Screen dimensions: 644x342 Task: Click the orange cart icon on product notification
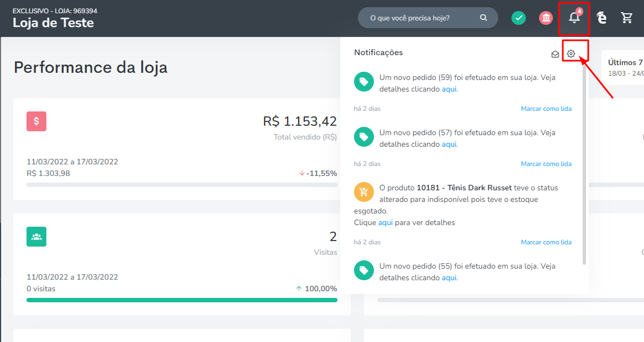[363, 192]
